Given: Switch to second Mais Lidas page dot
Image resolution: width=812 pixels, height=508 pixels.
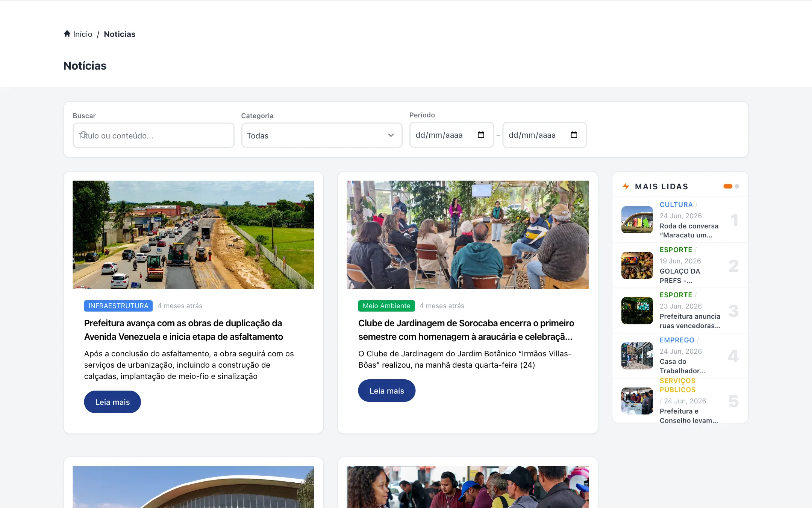Looking at the screenshot, I should (737, 186).
